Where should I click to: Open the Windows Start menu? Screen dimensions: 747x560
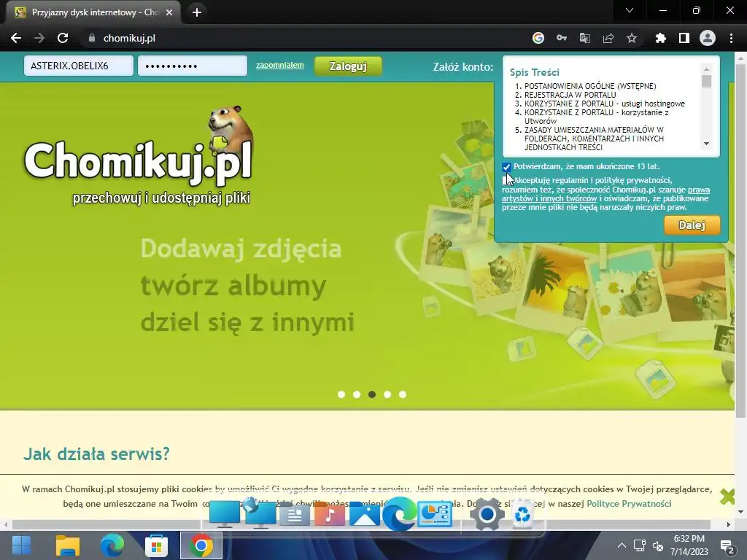[21, 545]
